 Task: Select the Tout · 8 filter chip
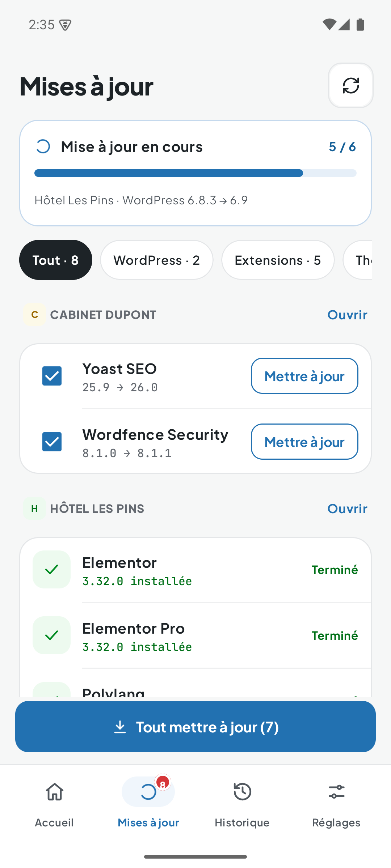pos(56,260)
